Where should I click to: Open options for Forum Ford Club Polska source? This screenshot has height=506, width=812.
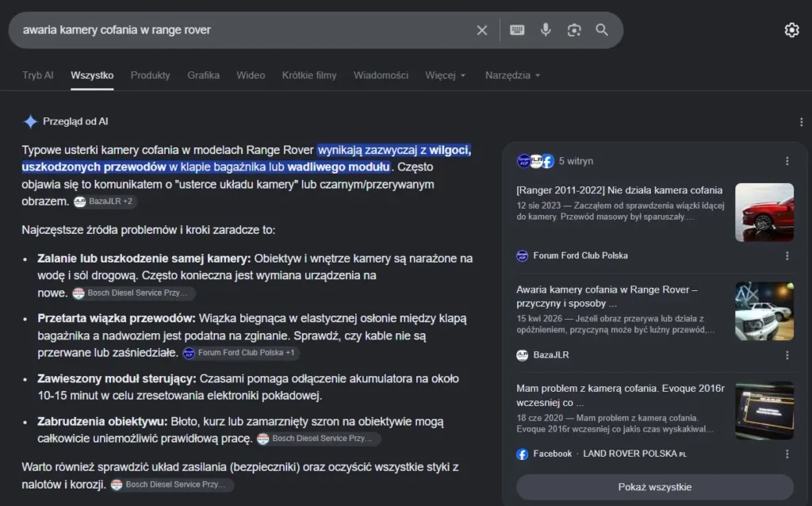(x=787, y=256)
